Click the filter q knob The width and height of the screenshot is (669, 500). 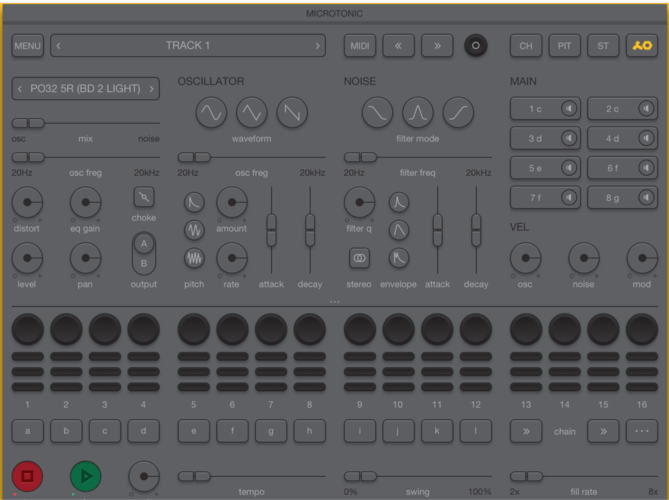coord(360,202)
